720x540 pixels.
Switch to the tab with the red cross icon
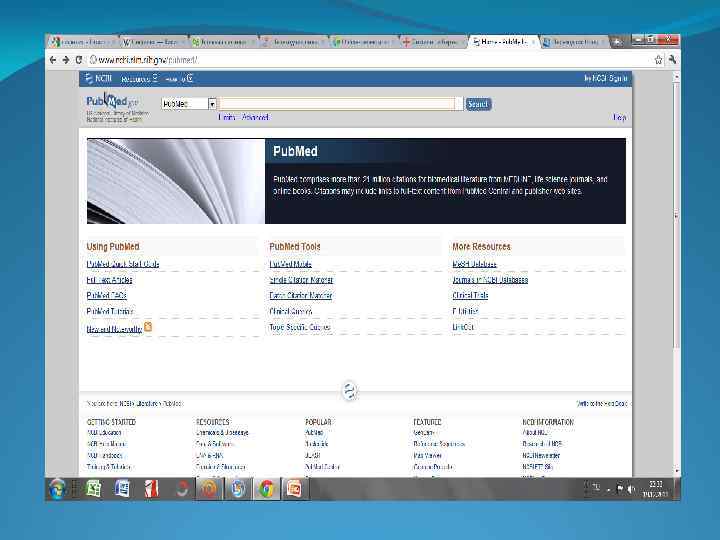tap(434, 42)
